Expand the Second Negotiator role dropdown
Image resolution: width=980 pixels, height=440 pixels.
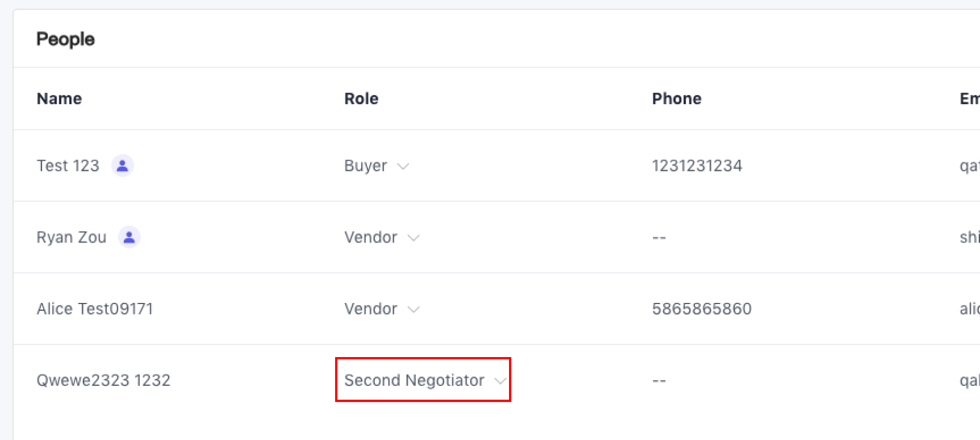tap(424, 380)
